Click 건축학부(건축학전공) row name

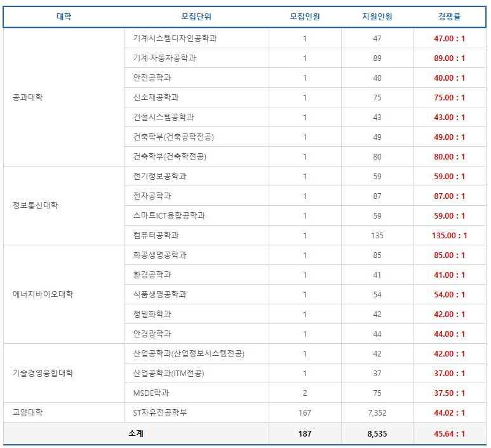click(x=170, y=157)
